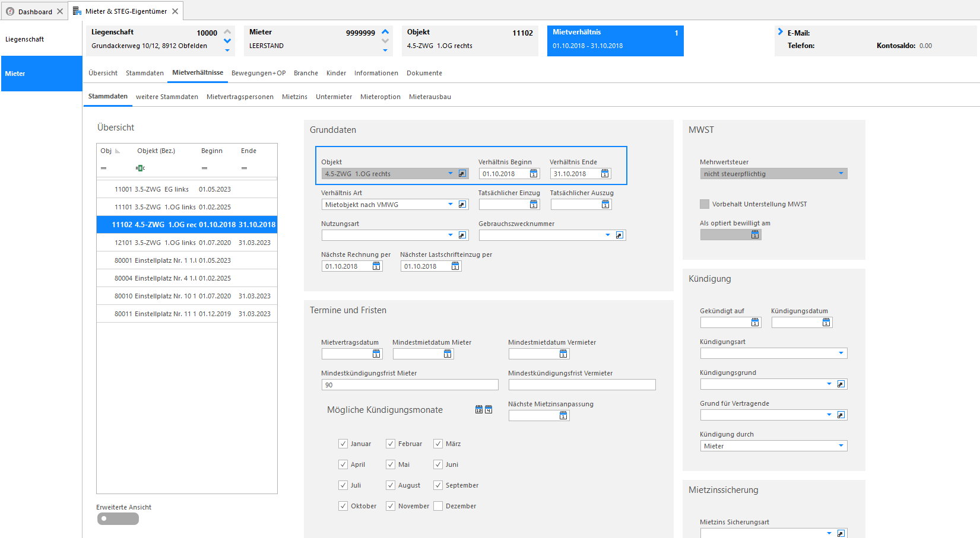Click the Mindestkündigungsfrist Mieter field

[x=410, y=385]
